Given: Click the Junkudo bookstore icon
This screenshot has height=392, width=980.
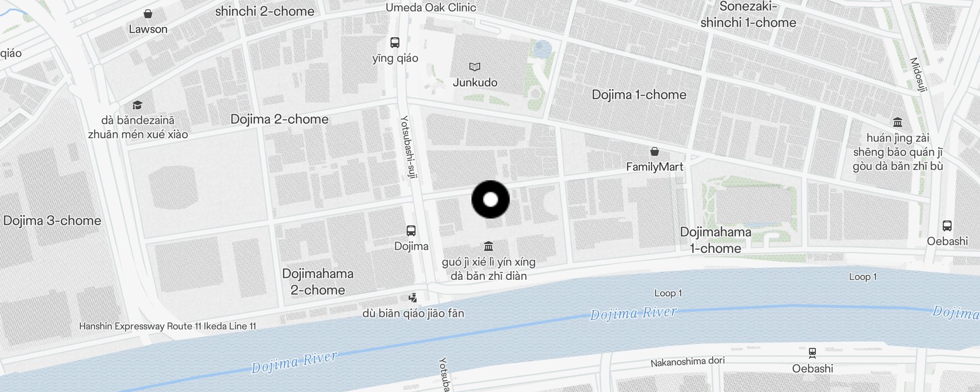Looking at the screenshot, I should 475,67.
